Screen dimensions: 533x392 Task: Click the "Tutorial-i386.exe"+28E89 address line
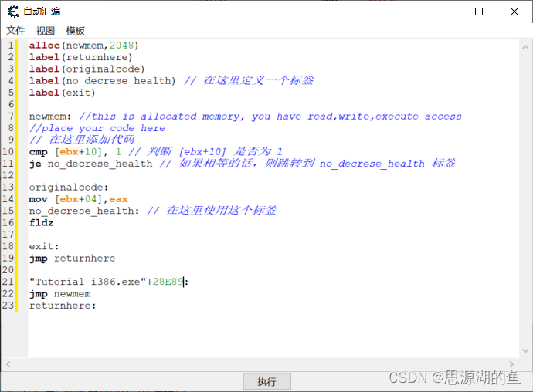109,282
